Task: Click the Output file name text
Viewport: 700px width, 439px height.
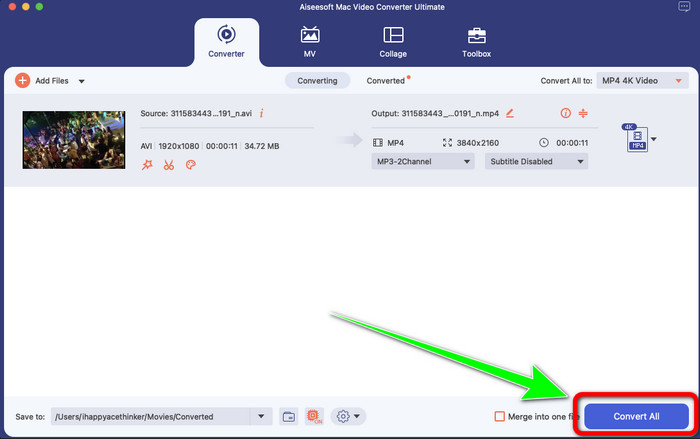Action: click(435, 113)
